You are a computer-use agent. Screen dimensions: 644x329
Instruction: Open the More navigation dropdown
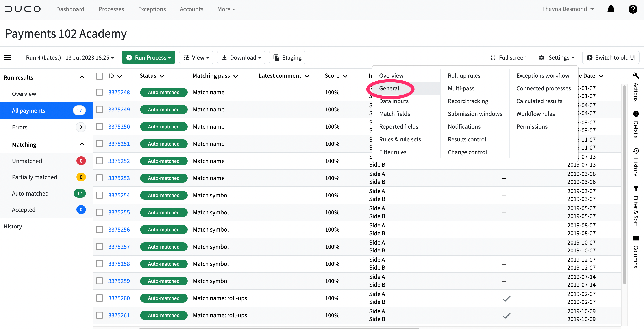(226, 9)
